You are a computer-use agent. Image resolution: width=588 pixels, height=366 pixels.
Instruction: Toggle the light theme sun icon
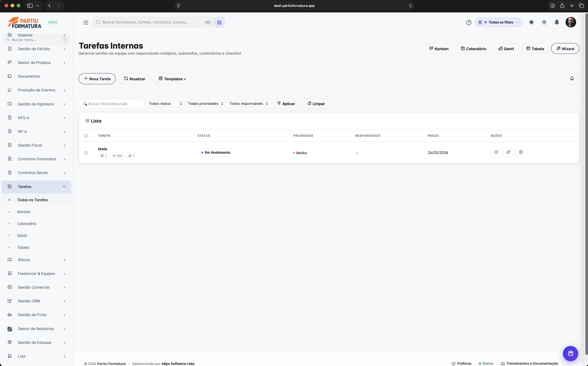pyautogui.click(x=531, y=22)
